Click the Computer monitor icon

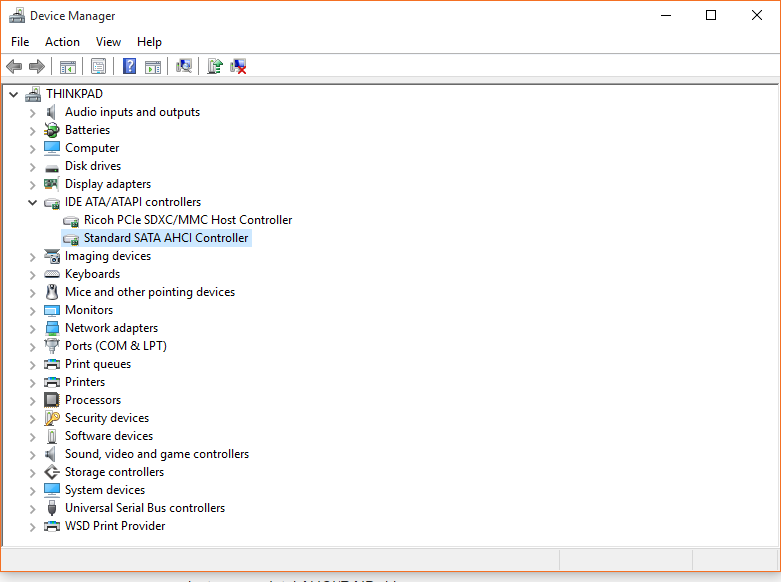(52, 148)
